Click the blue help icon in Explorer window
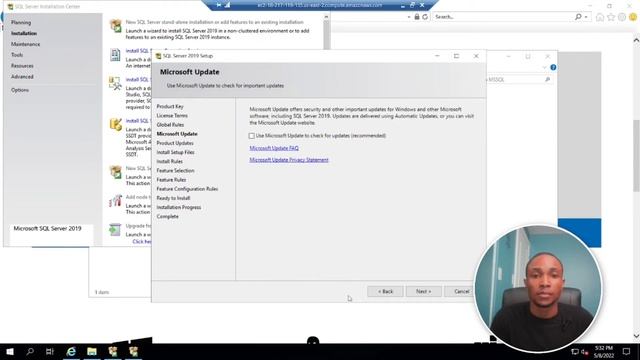This screenshot has height=360, width=640. coord(553,67)
